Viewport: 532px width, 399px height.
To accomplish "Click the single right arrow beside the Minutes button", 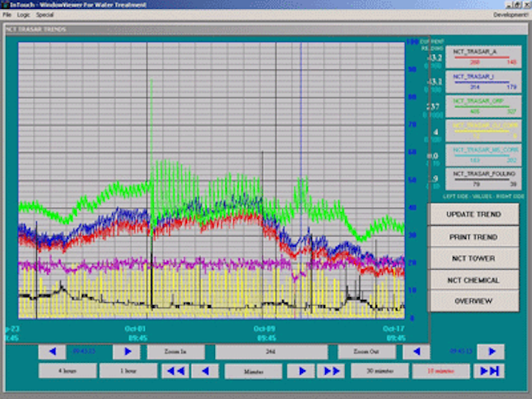I will pos(301,371).
